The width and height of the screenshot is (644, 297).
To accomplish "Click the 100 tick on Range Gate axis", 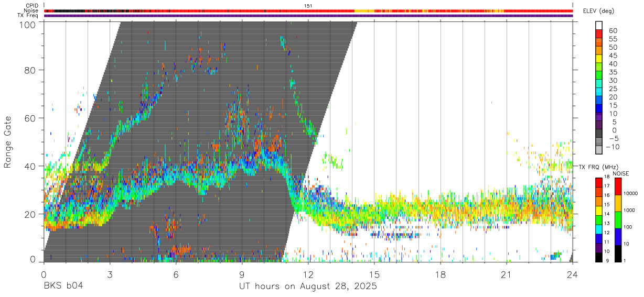I will [x=27, y=24].
